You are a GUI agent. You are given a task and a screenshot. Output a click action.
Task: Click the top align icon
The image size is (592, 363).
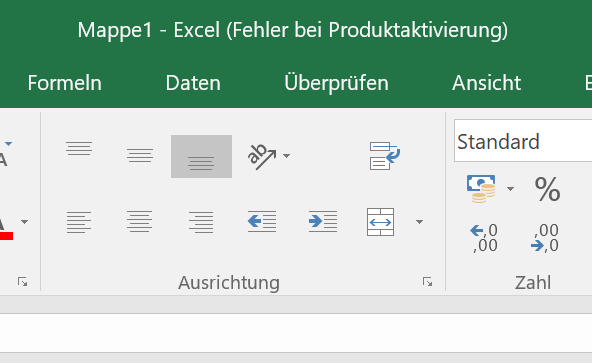tap(79, 148)
